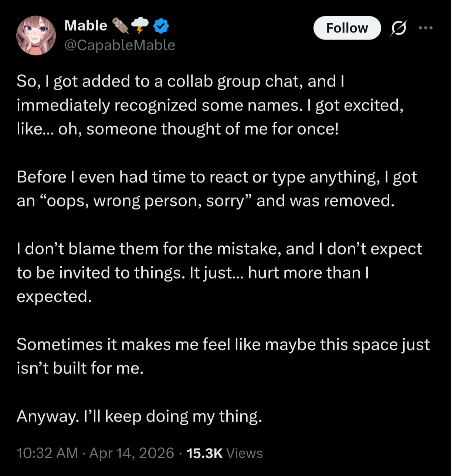View the 15.3K Views count

[225, 453]
